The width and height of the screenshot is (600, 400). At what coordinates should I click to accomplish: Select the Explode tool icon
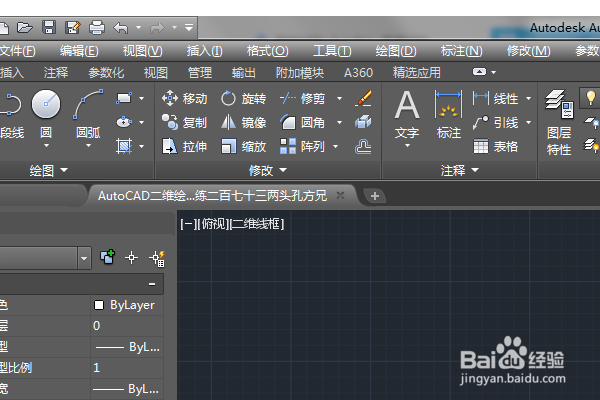click(363, 122)
